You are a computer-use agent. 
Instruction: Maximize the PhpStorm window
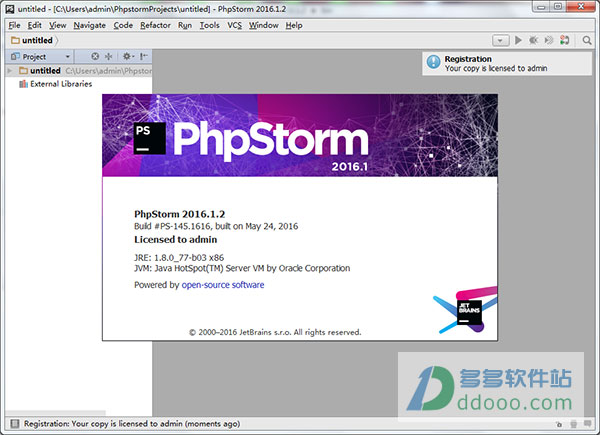[558, 7]
